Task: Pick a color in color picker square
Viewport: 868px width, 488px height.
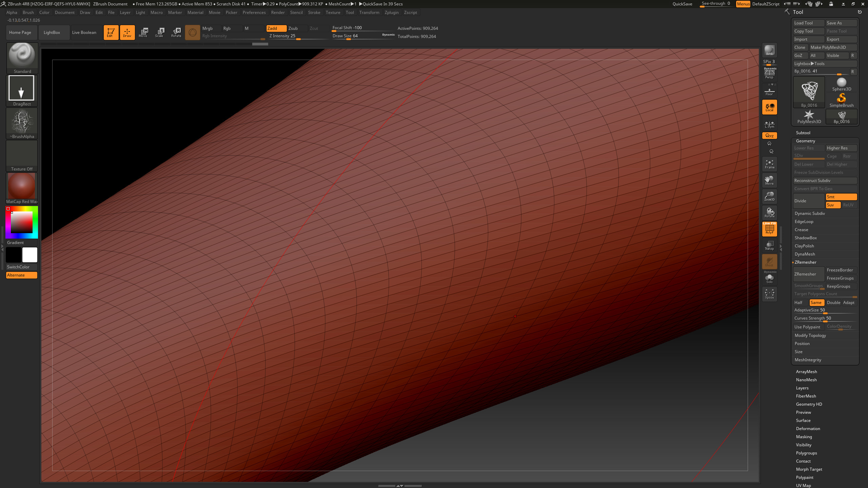Action: click(21, 222)
